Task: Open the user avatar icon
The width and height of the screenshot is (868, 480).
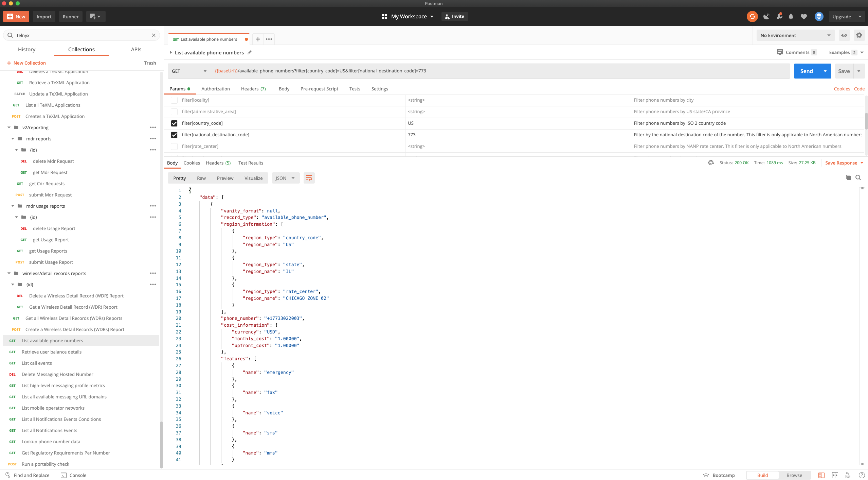Action: 819,16
